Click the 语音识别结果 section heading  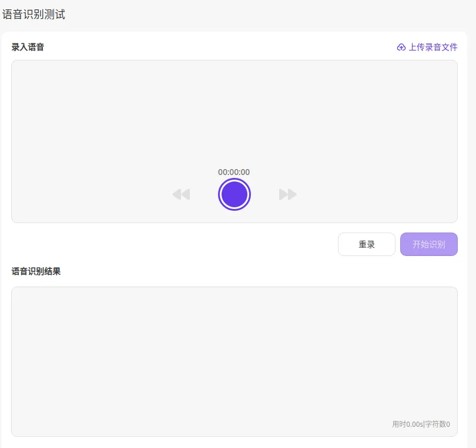(36, 271)
